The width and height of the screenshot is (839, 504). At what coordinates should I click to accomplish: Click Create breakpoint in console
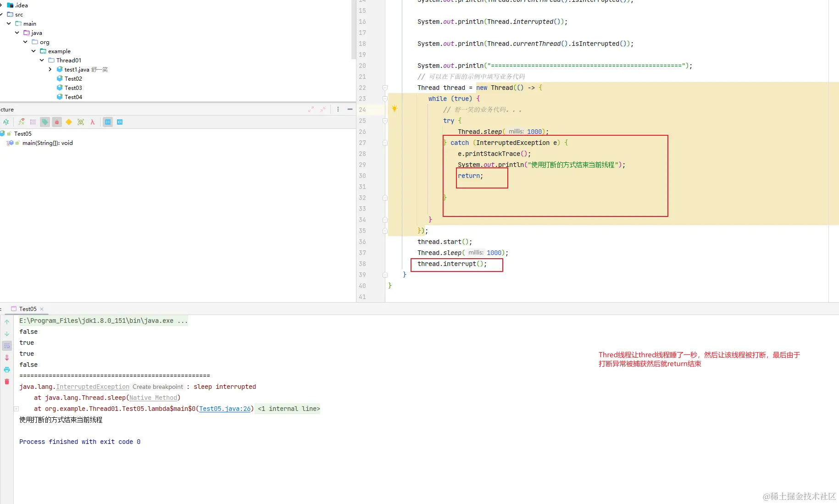(x=158, y=387)
